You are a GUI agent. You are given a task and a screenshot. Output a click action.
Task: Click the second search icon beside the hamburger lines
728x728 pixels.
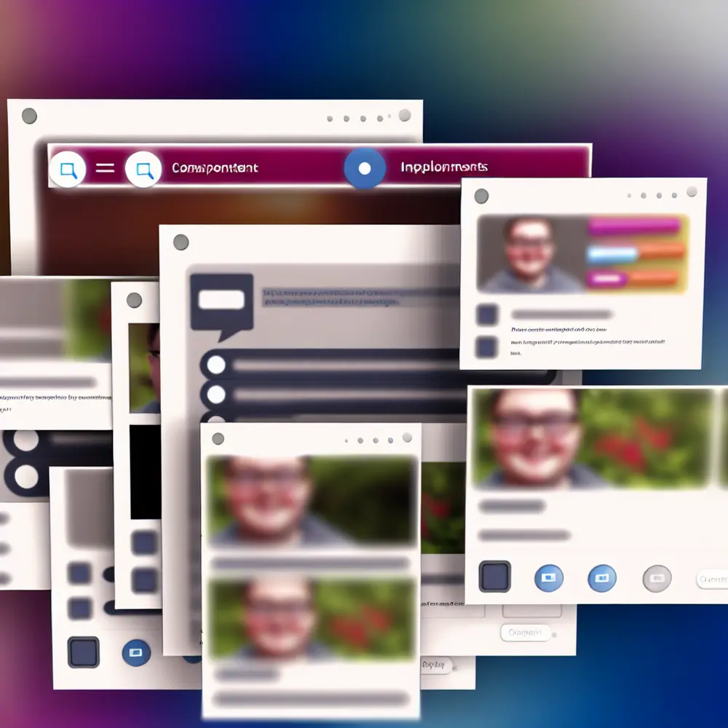click(143, 167)
